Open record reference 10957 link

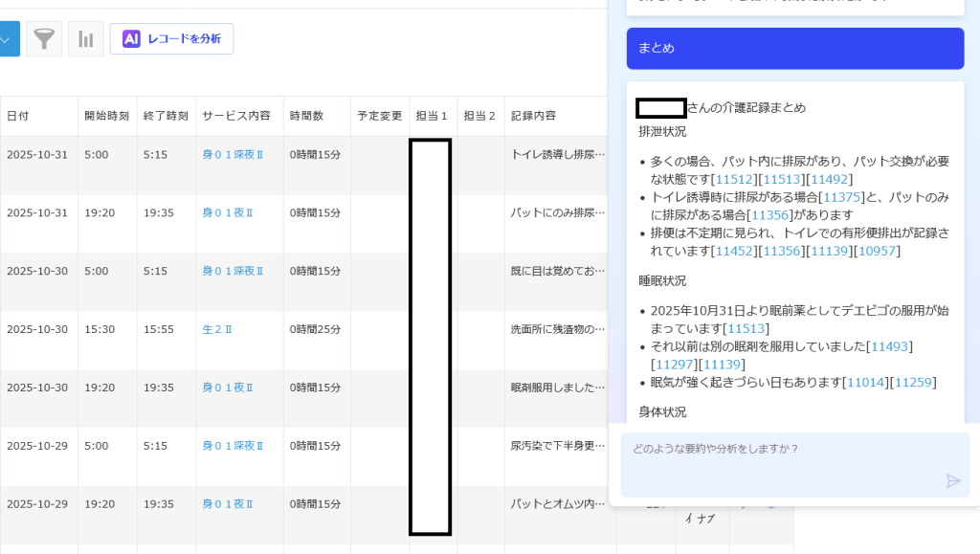pyautogui.click(x=878, y=251)
